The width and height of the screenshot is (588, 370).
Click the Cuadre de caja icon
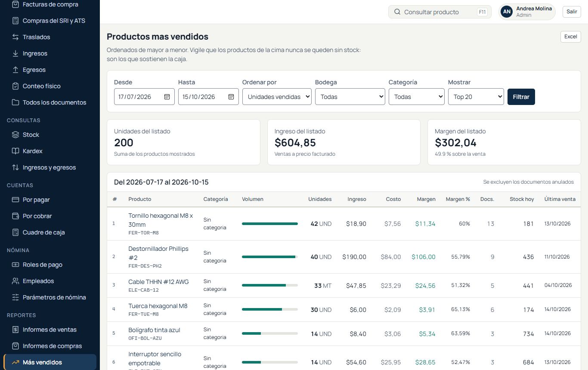point(15,232)
